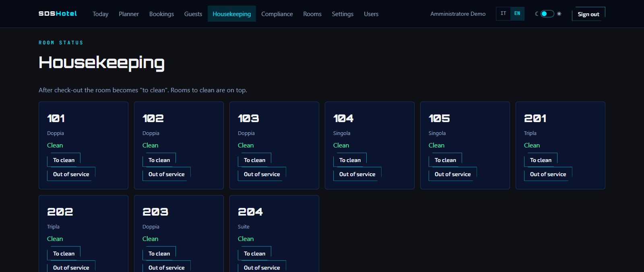Toggle the dark/light theme switch
The image size is (644, 272).
[547, 14]
